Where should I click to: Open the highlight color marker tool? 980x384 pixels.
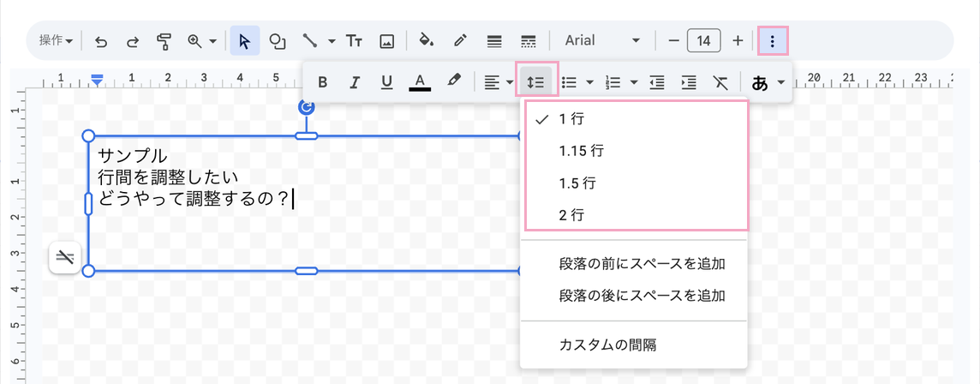click(x=454, y=81)
